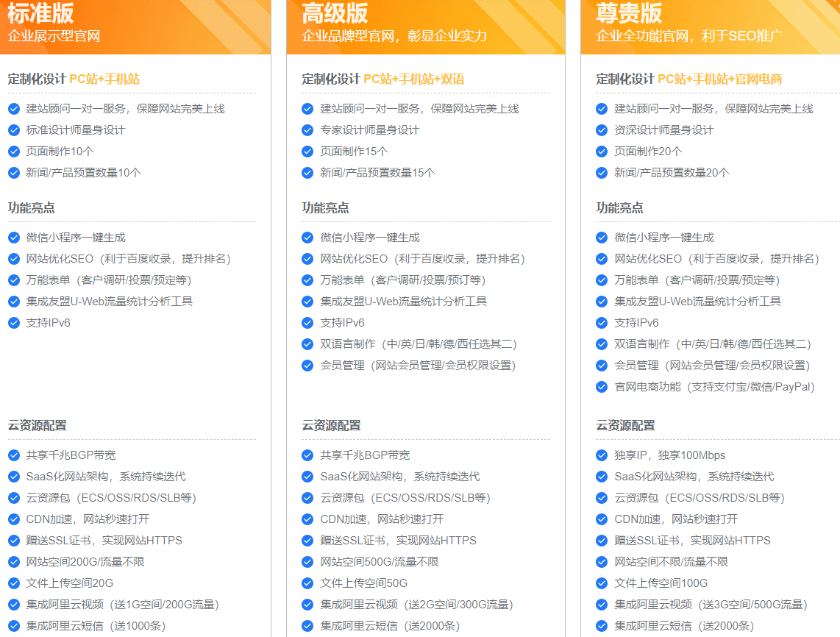Click 支持IPv6 text in 高级版 column
The width and height of the screenshot is (840, 637).
[342, 323]
